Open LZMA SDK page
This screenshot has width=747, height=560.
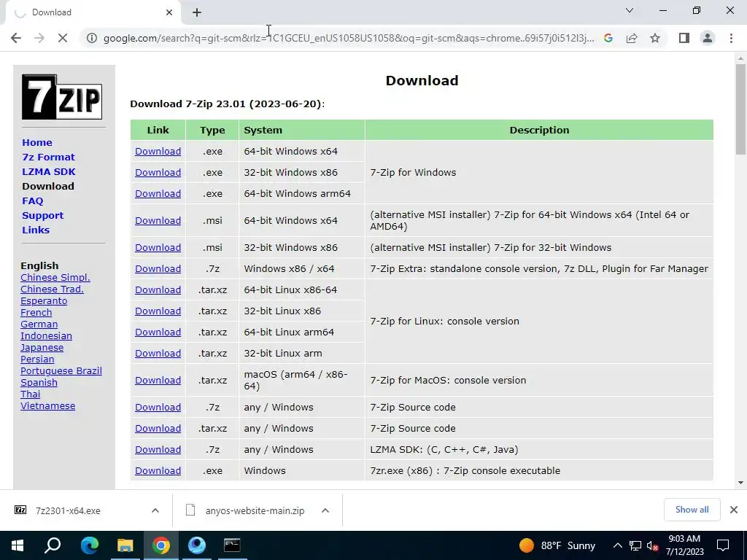click(x=49, y=171)
